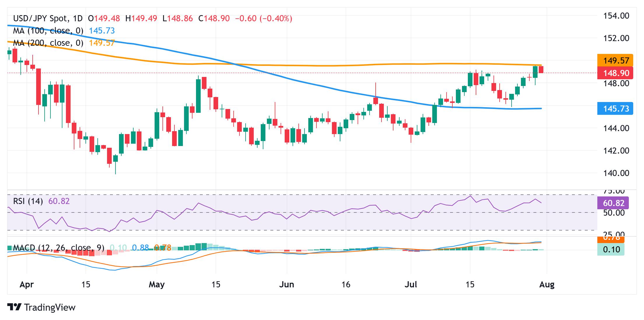Select the RSI (14) indicator legend
This screenshot has height=320, width=644.
coord(28,201)
